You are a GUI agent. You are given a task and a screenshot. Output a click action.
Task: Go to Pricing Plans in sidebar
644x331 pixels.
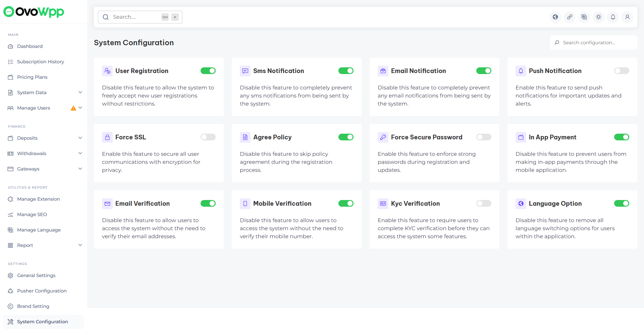pos(32,77)
